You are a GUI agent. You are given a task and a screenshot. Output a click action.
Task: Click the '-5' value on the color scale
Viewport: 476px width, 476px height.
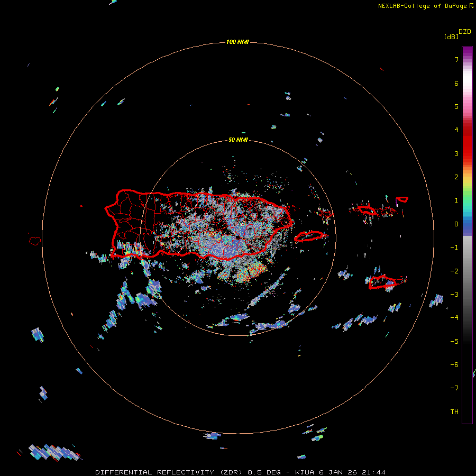454,342
